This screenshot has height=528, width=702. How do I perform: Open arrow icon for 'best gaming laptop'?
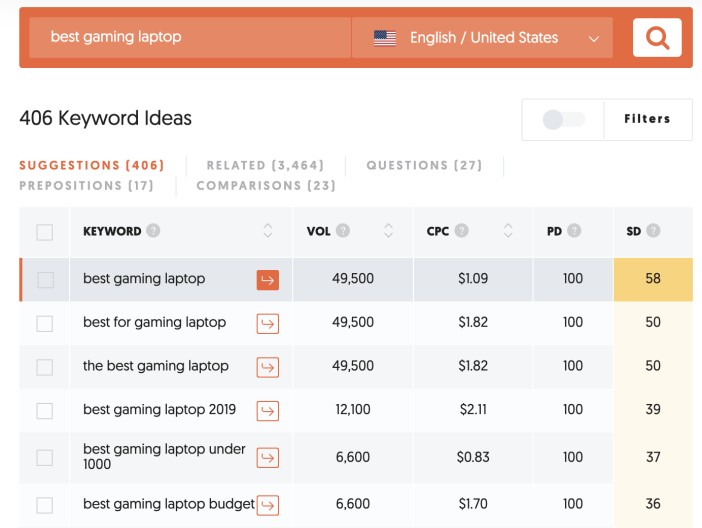click(x=267, y=280)
